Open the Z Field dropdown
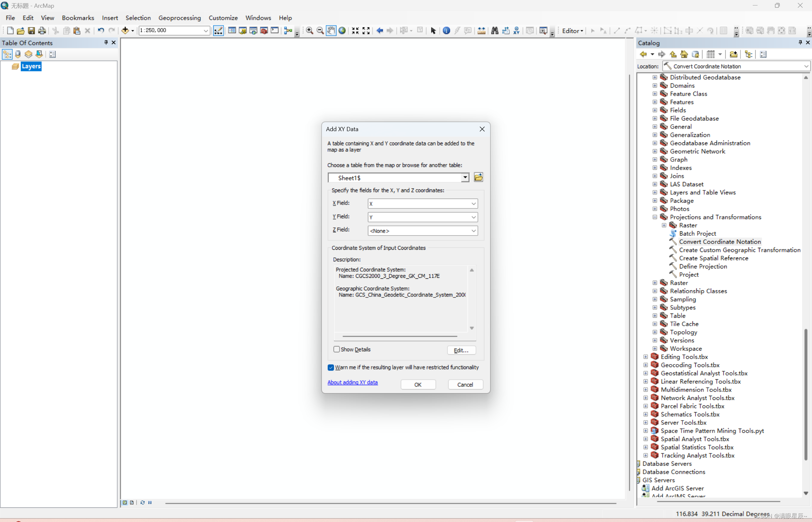 (473, 231)
